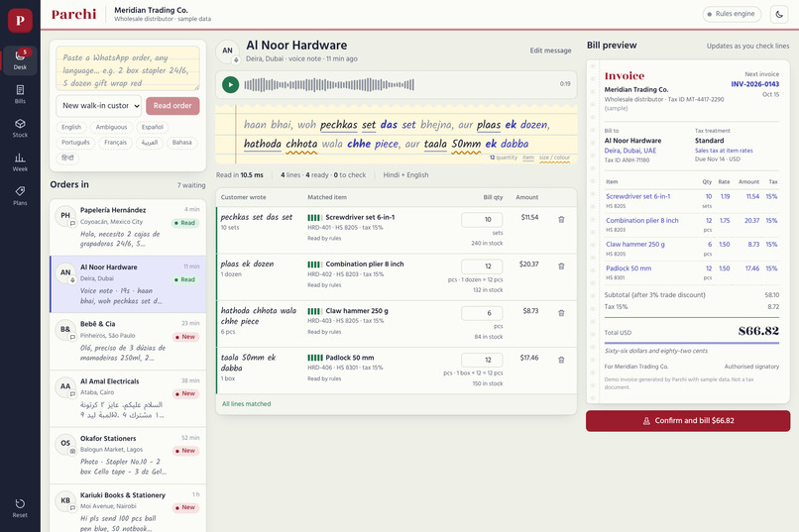Open the Plans section in sidebar
Screen dimensions: 799x532
click(x=20, y=195)
